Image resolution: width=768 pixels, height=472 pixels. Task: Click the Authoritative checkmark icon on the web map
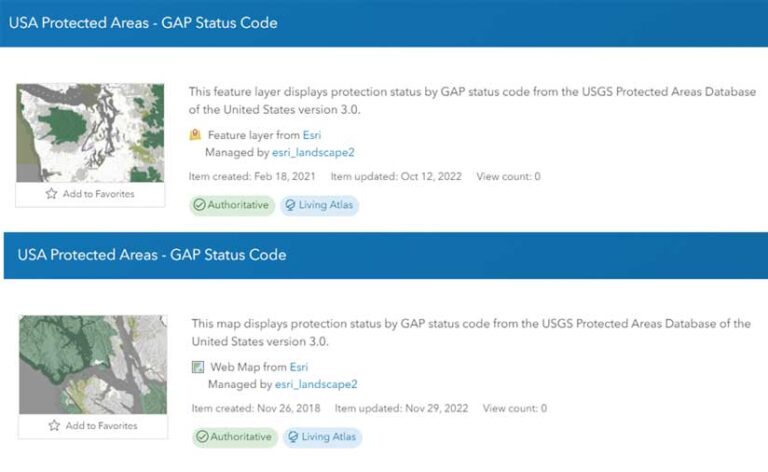pos(203,437)
